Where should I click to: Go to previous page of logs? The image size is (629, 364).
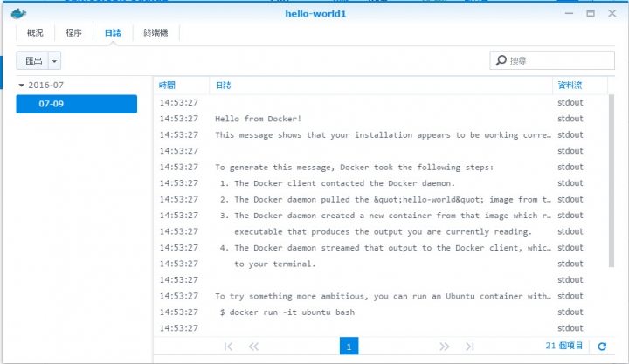tap(253, 347)
